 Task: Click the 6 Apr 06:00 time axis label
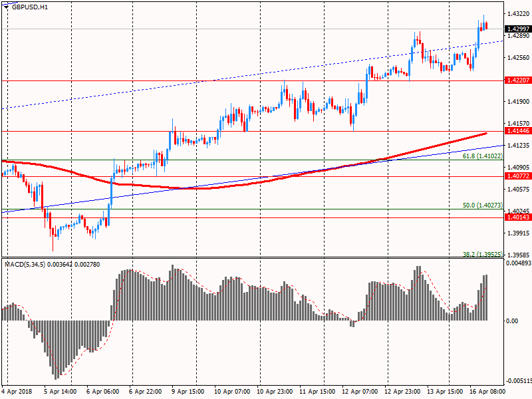tap(103, 392)
